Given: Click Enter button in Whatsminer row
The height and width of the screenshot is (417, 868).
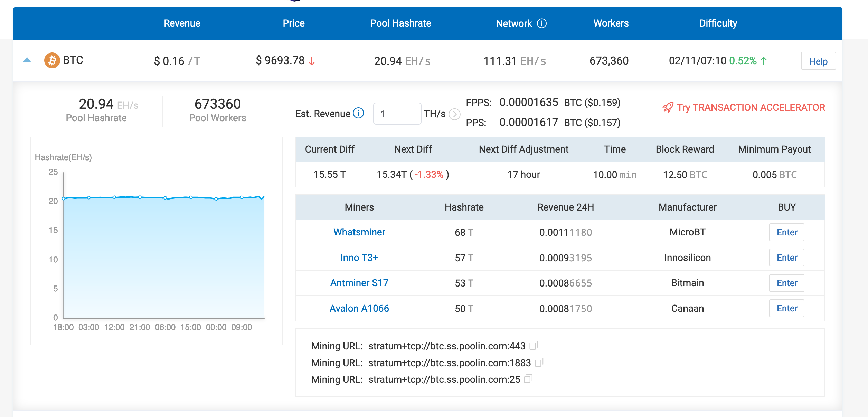Looking at the screenshot, I should pyautogui.click(x=787, y=232).
